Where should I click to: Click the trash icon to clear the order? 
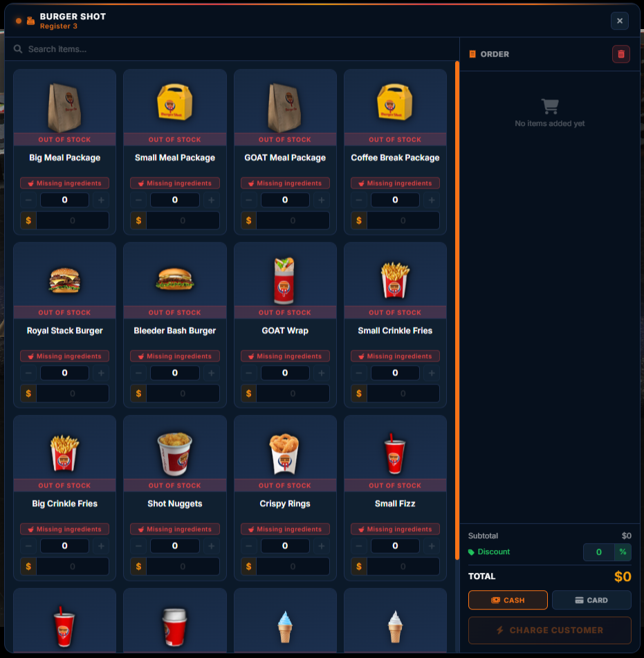621,54
